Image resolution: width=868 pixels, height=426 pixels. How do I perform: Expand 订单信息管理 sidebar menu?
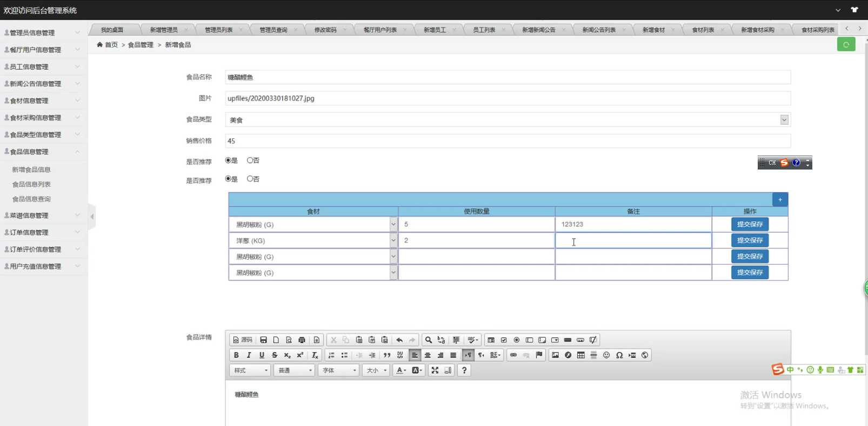coord(43,232)
